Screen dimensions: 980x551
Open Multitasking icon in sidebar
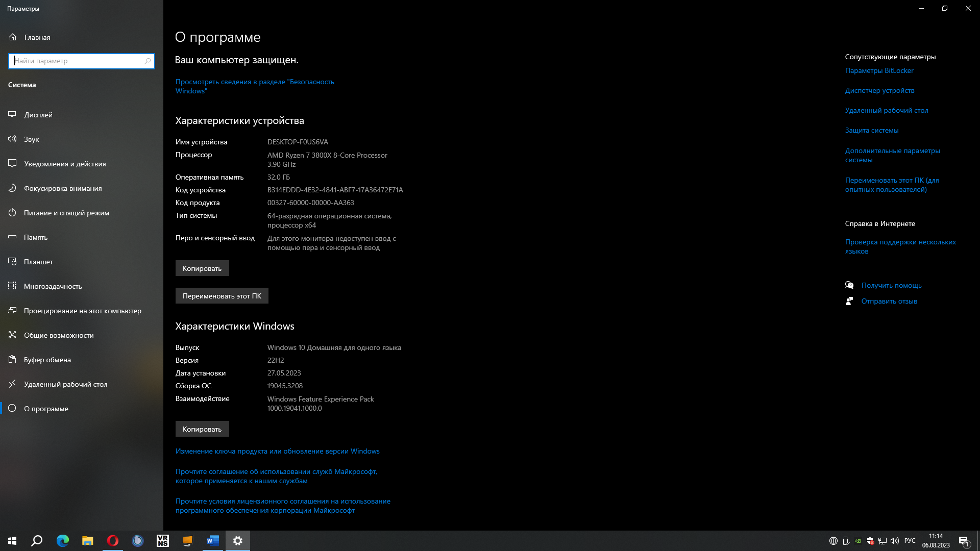click(12, 286)
